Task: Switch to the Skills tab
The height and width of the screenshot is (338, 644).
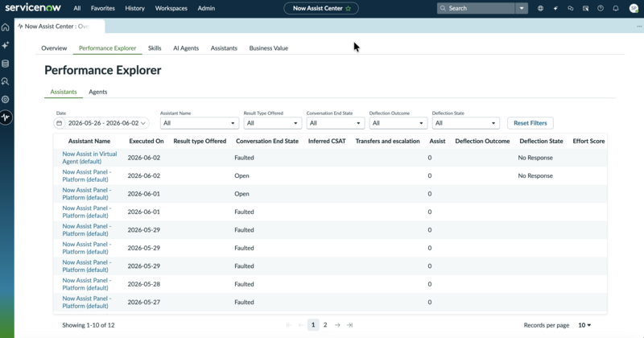Action: 155,48
